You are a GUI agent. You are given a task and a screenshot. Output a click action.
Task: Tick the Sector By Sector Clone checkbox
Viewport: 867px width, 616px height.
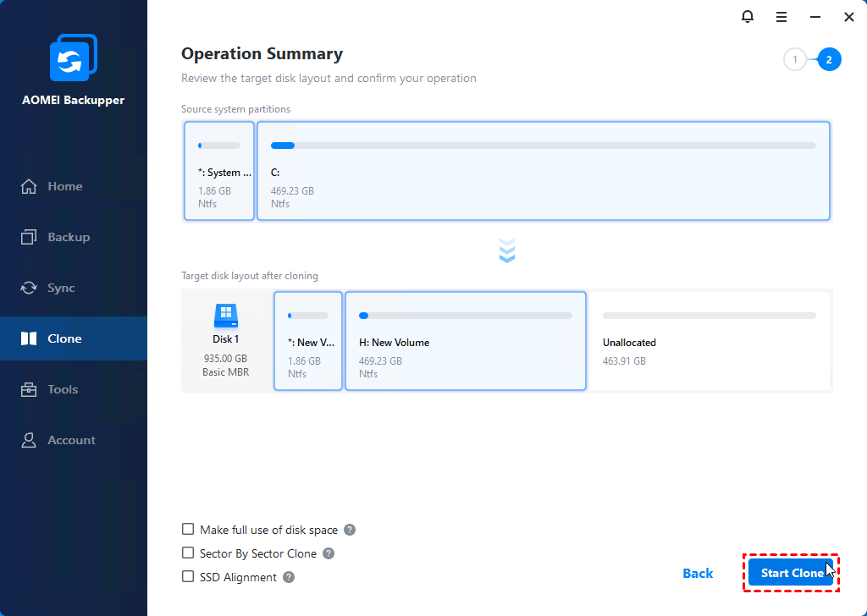(188, 553)
